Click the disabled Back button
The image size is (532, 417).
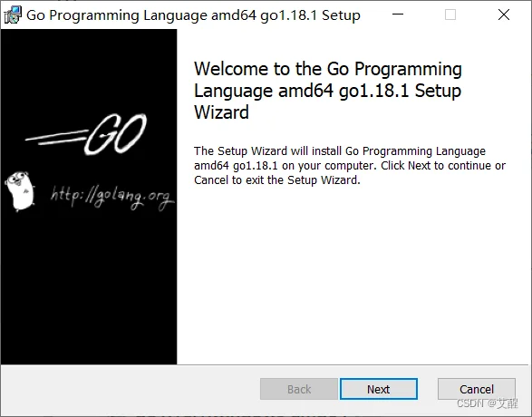click(x=299, y=389)
